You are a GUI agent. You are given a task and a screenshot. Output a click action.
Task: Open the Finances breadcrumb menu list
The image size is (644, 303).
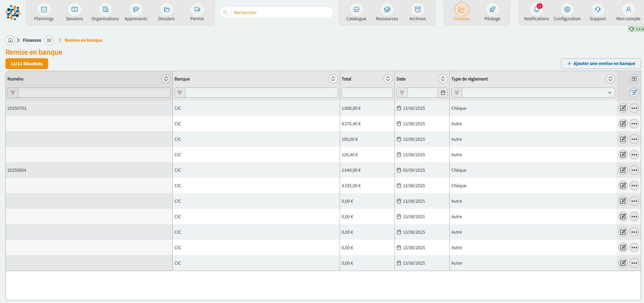[49, 40]
